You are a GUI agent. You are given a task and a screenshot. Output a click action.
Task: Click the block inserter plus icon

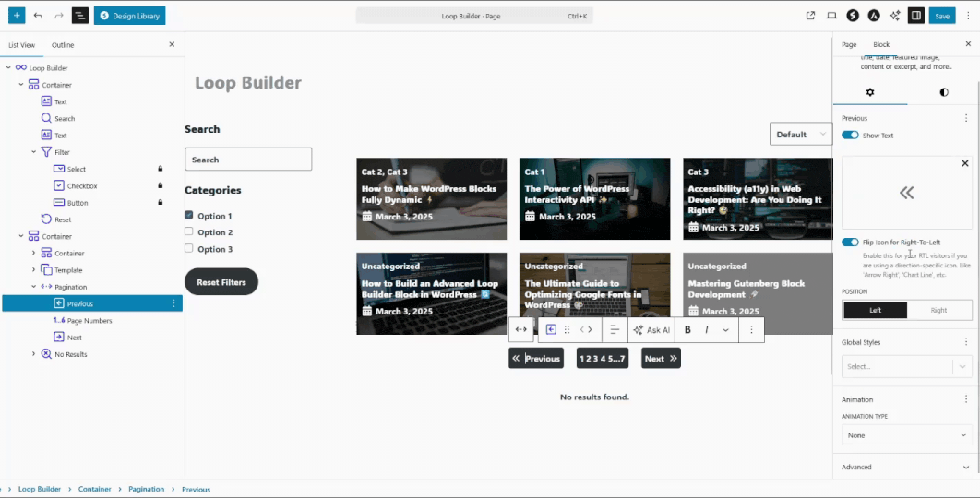17,16
